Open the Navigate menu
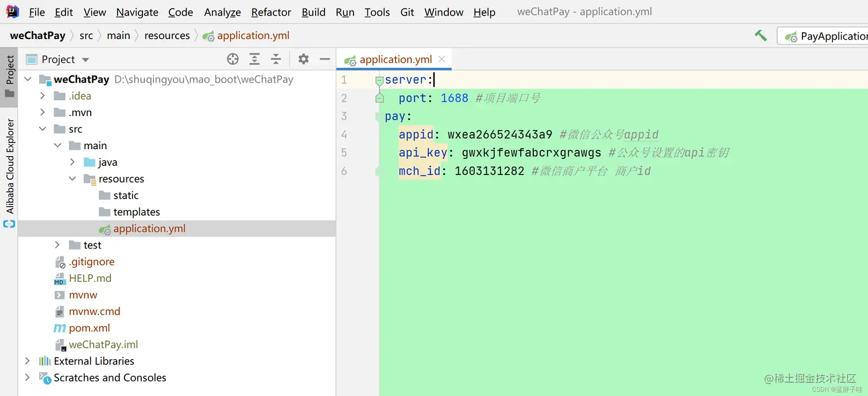 pyautogui.click(x=137, y=12)
